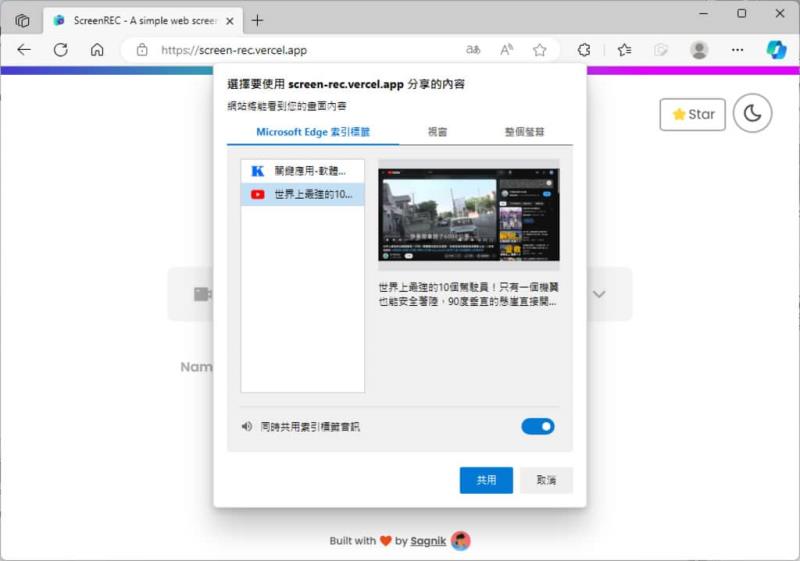800x561 pixels.
Task: Open the browser profile avatar
Action: pyautogui.click(x=699, y=50)
